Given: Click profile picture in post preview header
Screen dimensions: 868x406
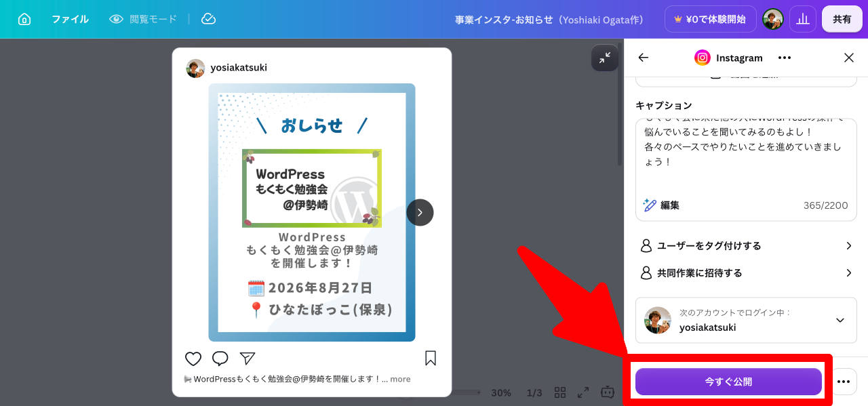Looking at the screenshot, I should pos(195,68).
